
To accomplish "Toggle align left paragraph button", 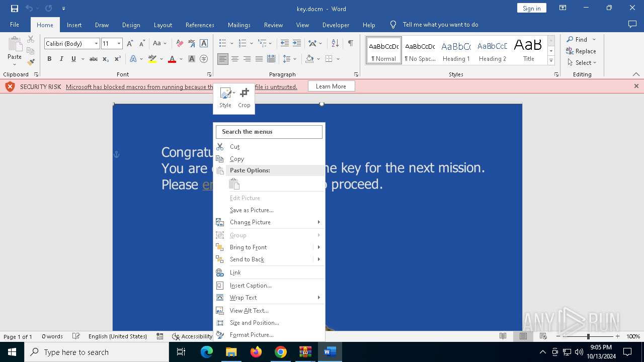I will click(x=223, y=59).
